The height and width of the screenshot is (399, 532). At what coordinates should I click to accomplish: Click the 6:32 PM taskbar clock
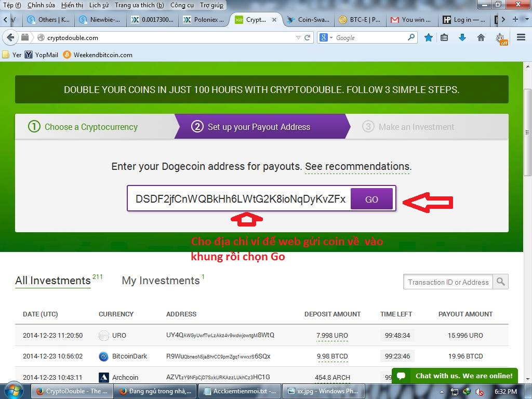click(506, 392)
